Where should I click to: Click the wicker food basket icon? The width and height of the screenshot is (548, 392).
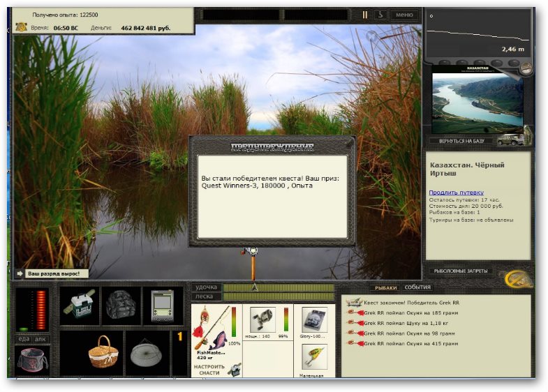[103, 352]
